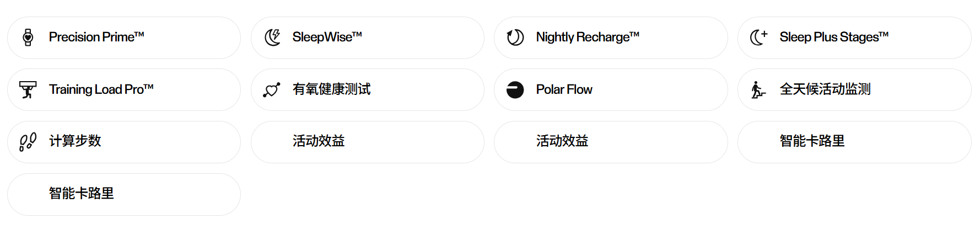Open the 计算步数 feature text
Image resolution: width=980 pixels, height=229 pixels.
point(75,141)
